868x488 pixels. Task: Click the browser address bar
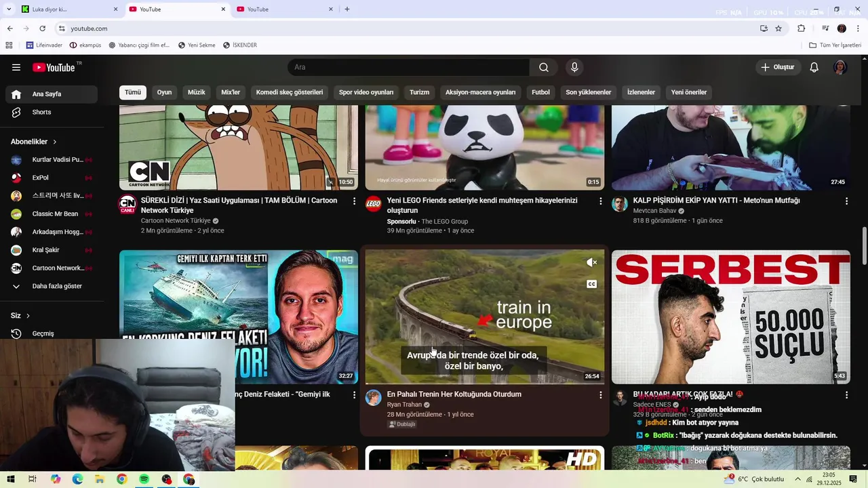407,28
